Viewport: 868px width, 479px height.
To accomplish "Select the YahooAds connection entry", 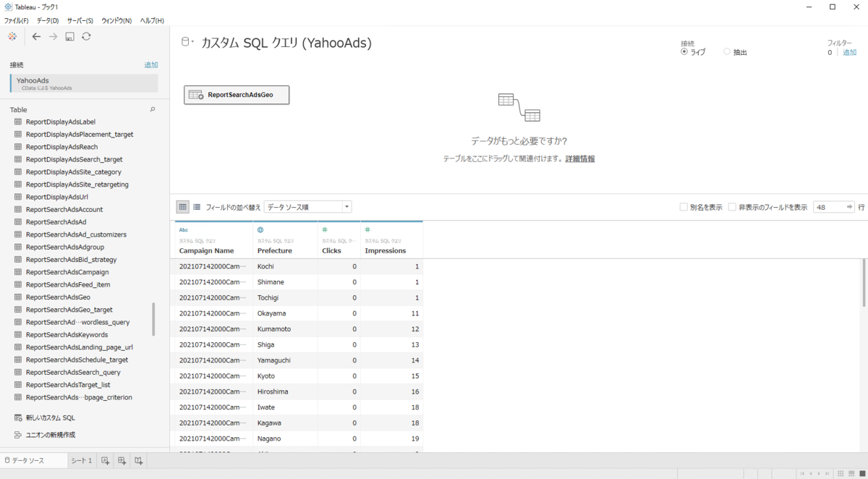I will [84, 83].
